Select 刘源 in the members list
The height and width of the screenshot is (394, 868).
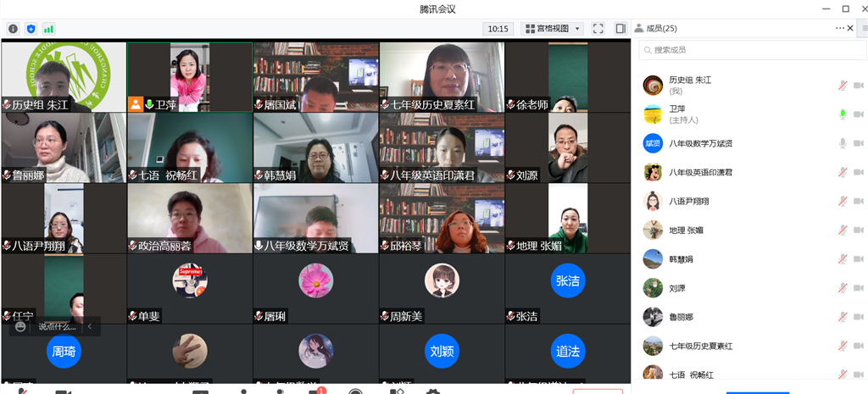[x=676, y=288]
